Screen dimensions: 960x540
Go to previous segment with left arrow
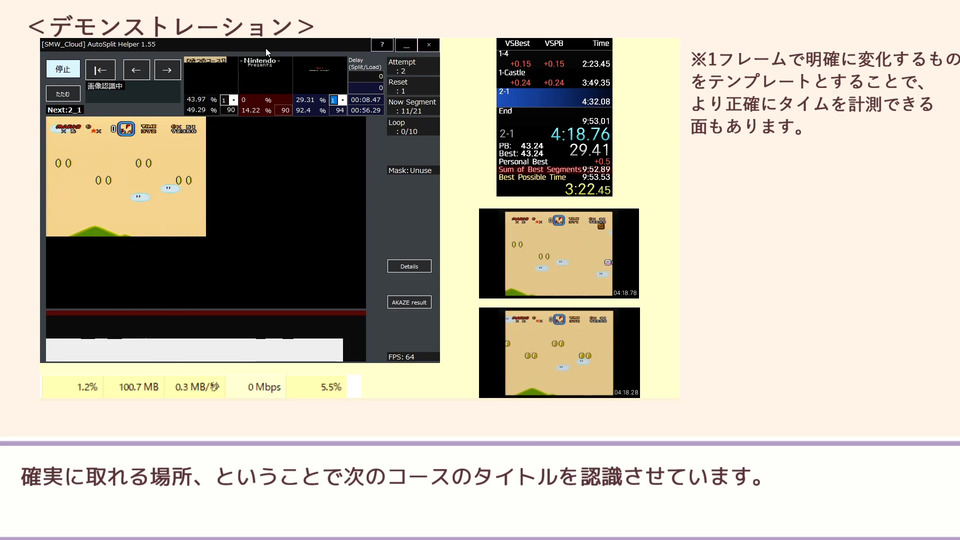tap(136, 70)
